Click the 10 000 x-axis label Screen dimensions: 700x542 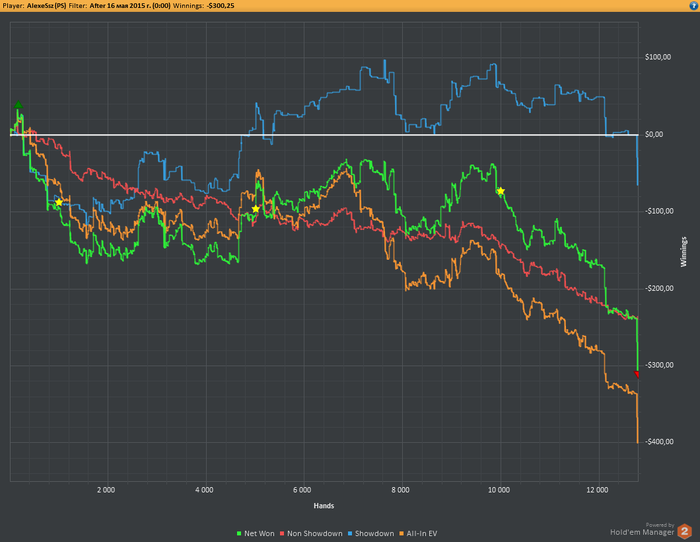(499, 490)
